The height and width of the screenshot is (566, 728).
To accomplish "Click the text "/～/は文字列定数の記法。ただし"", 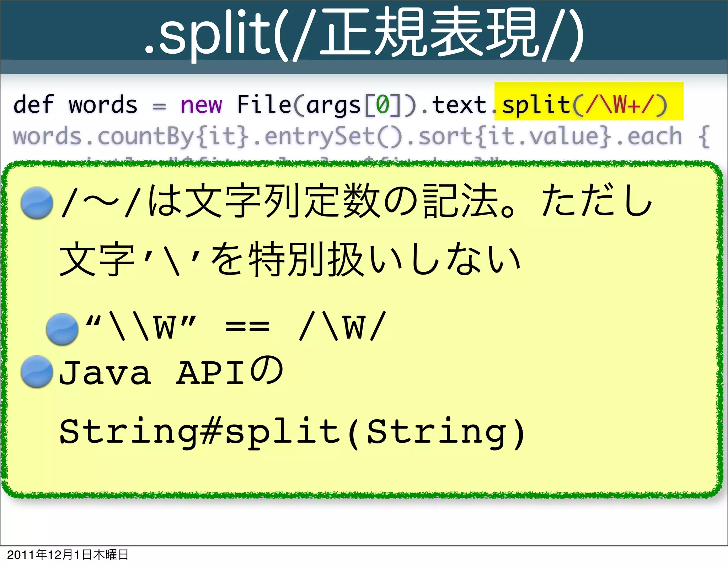I will [357, 201].
